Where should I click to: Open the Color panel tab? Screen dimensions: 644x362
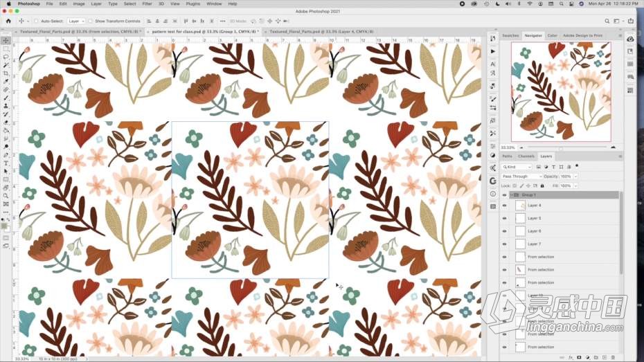[x=552, y=36]
